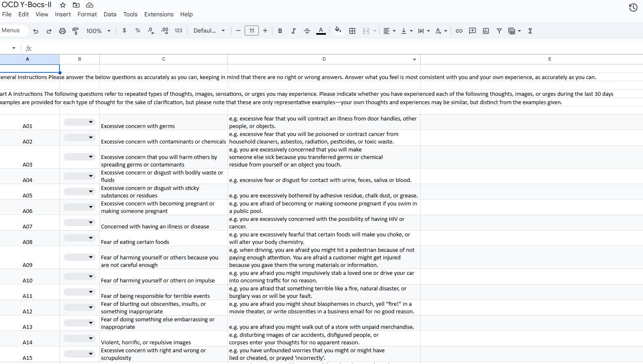
Task: Toggle strikethrough formatting
Action: pyautogui.click(x=307, y=31)
